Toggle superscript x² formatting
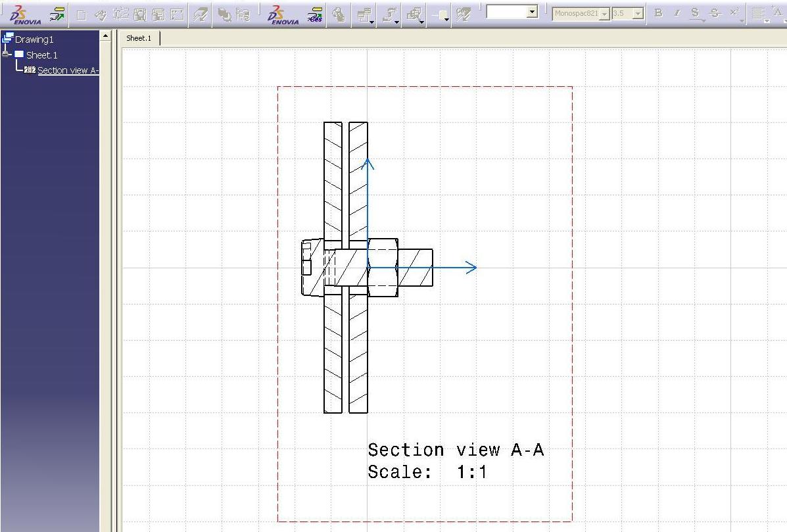 point(735,12)
